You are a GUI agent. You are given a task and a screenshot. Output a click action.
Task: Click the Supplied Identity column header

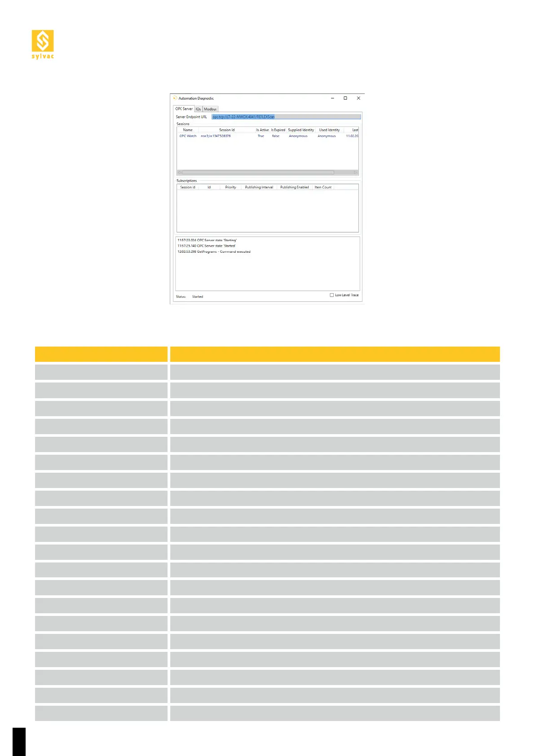pos(301,130)
